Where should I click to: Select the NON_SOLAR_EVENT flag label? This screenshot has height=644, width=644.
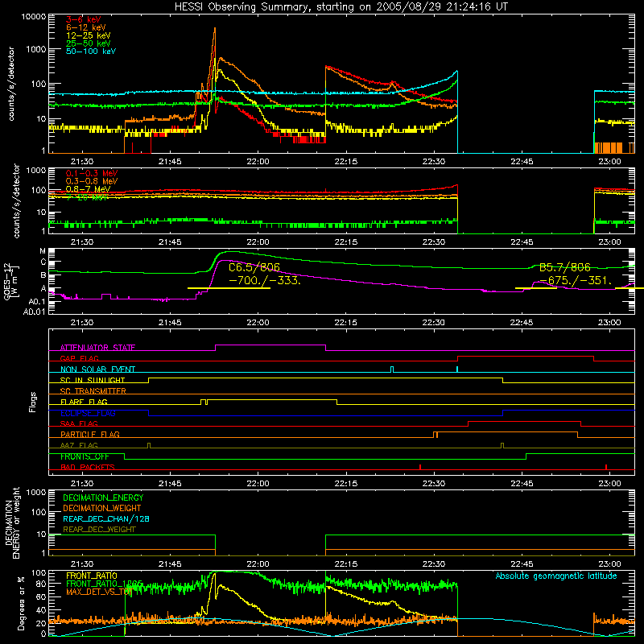coord(97,369)
